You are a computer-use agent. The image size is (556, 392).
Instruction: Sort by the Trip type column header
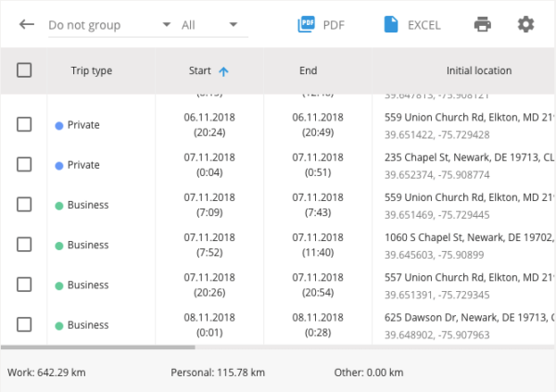92,70
